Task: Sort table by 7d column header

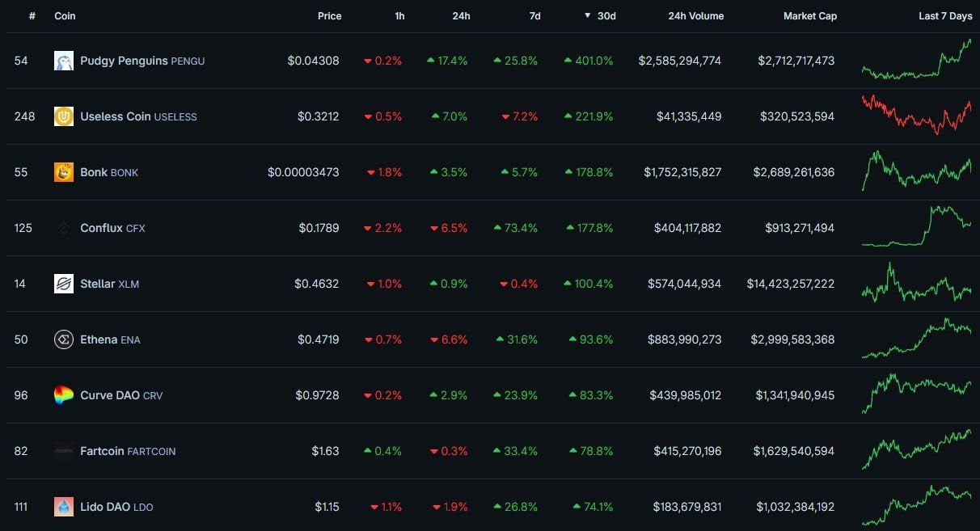Action: [x=534, y=16]
